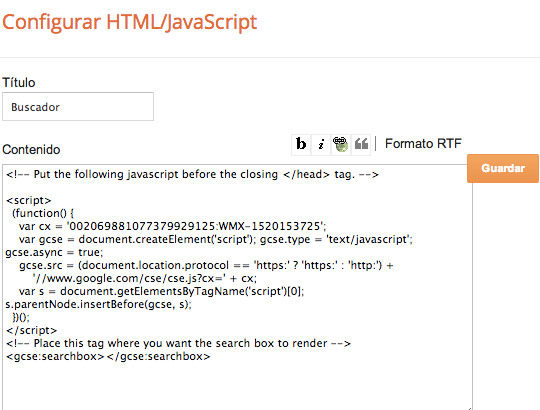
Task: Click the closing </script> tag line
Action: pyautogui.click(x=31, y=330)
